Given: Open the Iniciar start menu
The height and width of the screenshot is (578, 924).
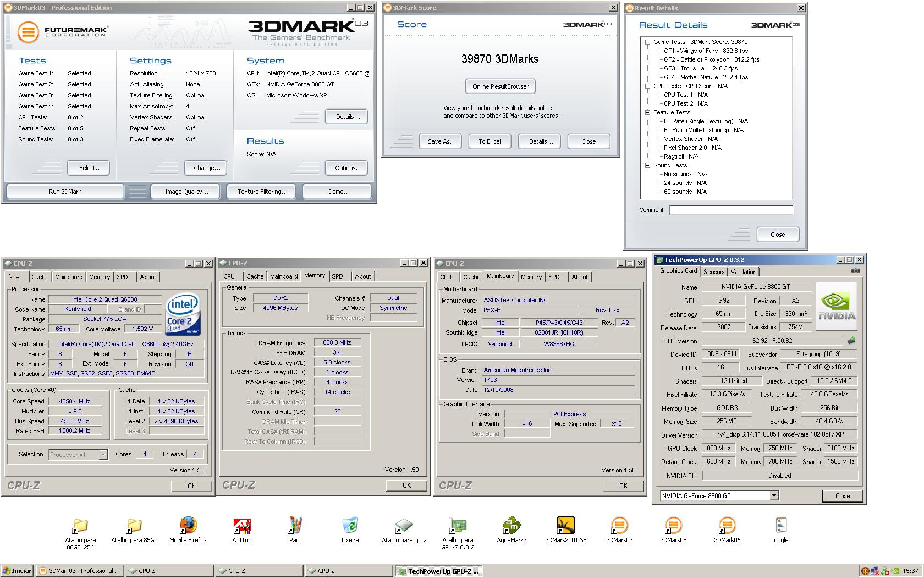Looking at the screenshot, I should point(17,571).
